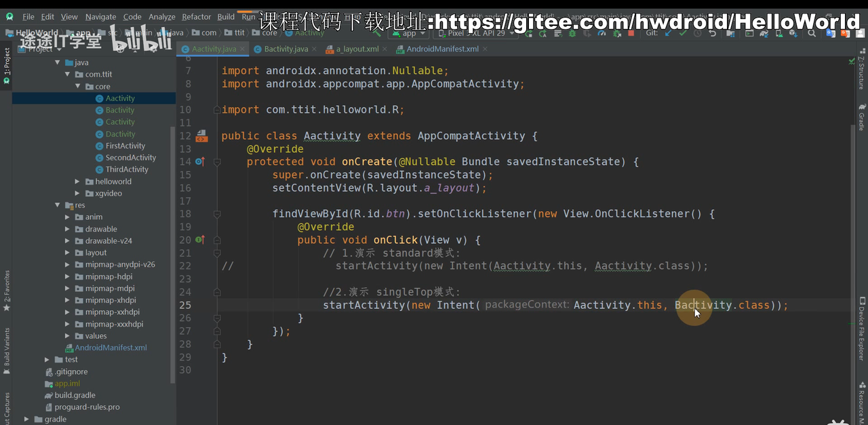Fold the onCreate method at line 14

point(217,162)
